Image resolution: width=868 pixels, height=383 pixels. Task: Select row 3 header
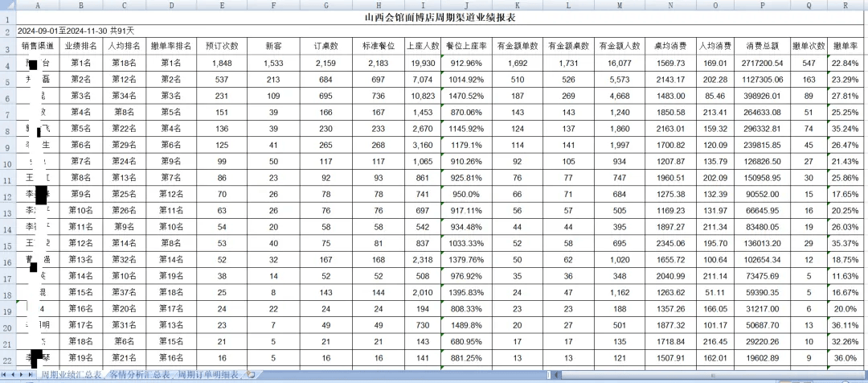point(7,46)
